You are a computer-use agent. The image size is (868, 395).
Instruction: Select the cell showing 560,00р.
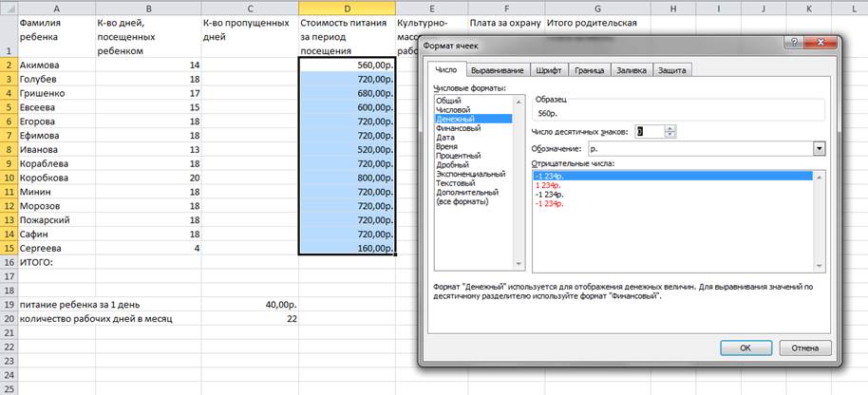(x=347, y=65)
